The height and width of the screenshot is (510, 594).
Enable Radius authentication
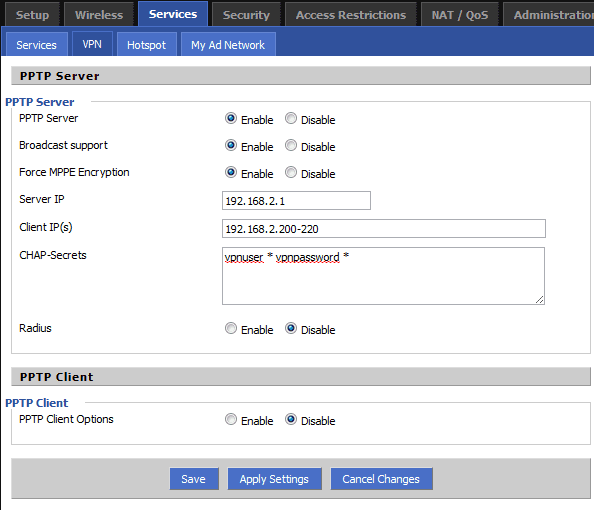(231, 328)
